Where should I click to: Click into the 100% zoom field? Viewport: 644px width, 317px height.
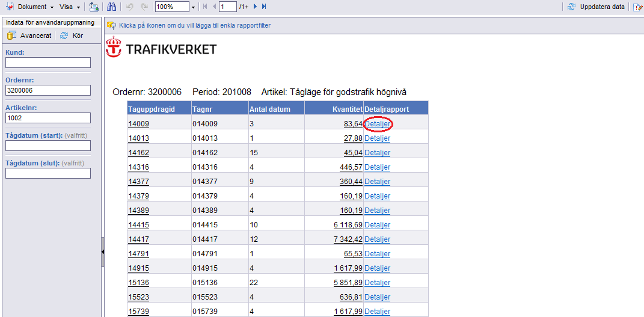173,7
